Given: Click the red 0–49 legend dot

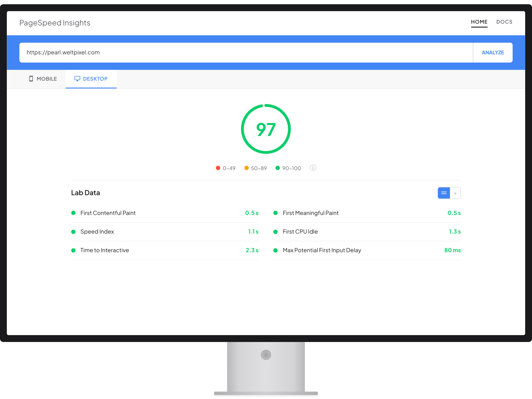Looking at the screenshot, I should [218, 168].
